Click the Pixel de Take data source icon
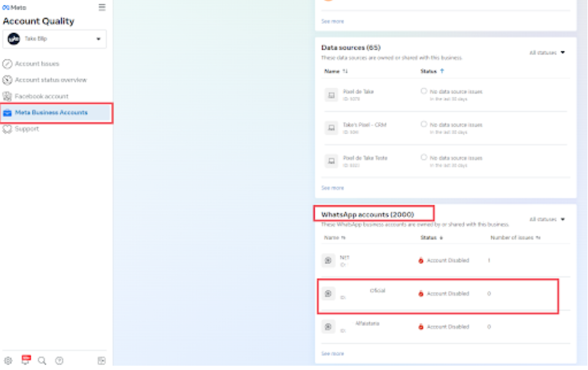 click(331, 95)
